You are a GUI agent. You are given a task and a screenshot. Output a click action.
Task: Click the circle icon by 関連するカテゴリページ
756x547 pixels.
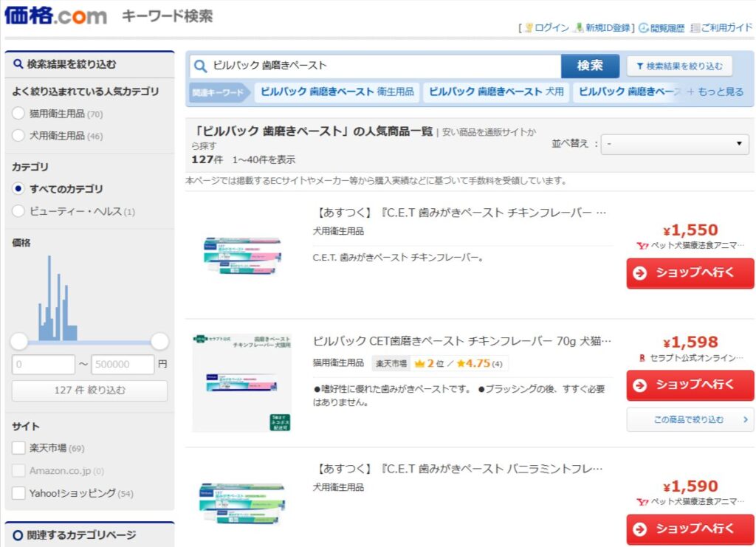(x=18, y=535)
